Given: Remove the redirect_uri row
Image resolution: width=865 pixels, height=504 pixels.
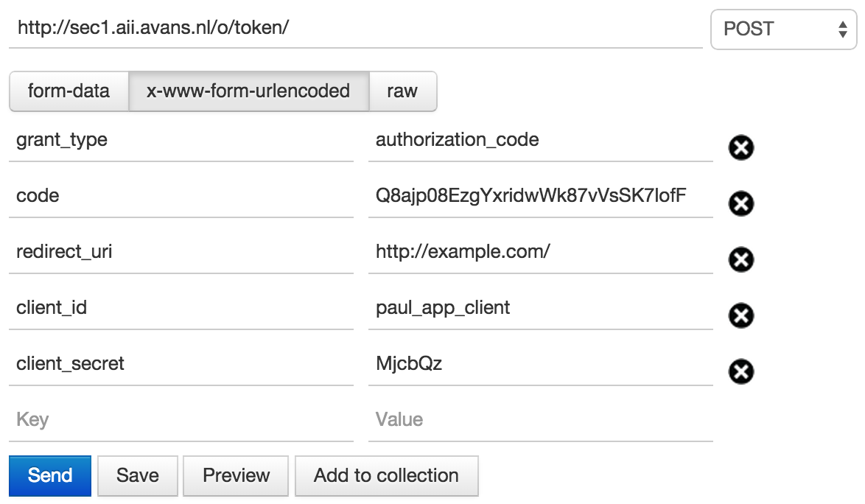Looking at the screenshot, I should tap(741, 259).
